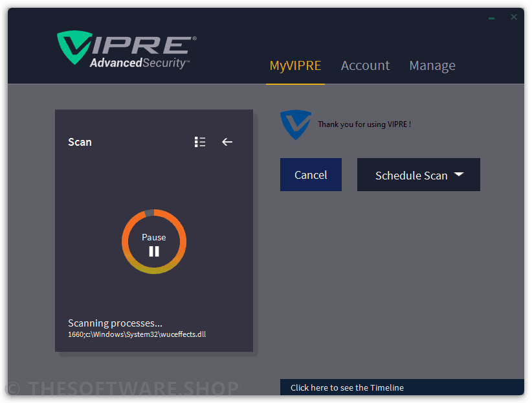This screenshot has height=403, width=532.
Task: Minimize the VIPRE window
Action: pyautogui.click(x=492, y=18)
